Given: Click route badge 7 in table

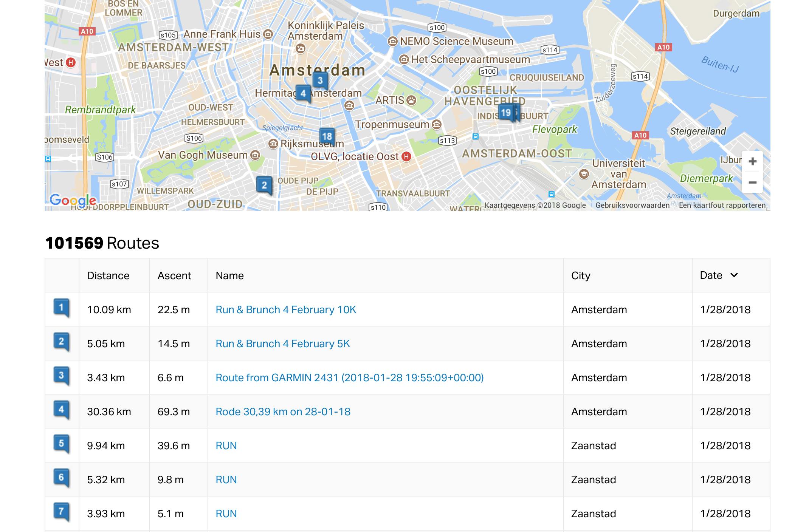Looking at the screenshot, I should tap(61, 512).
